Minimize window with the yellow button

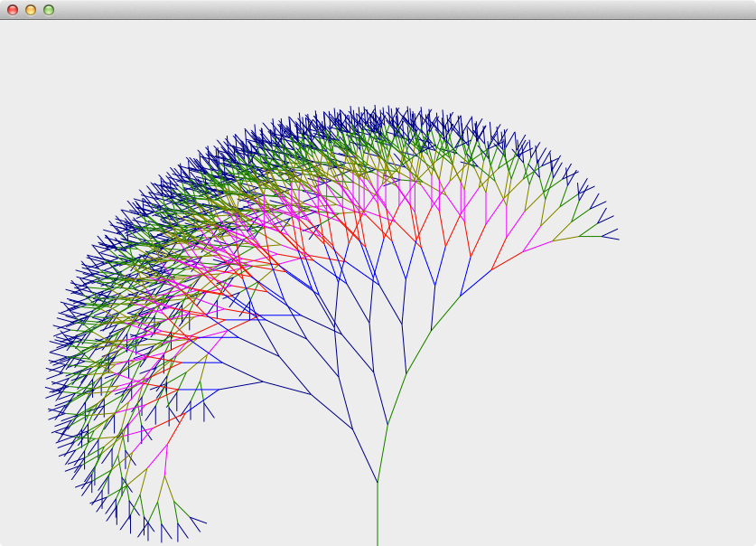31,10
